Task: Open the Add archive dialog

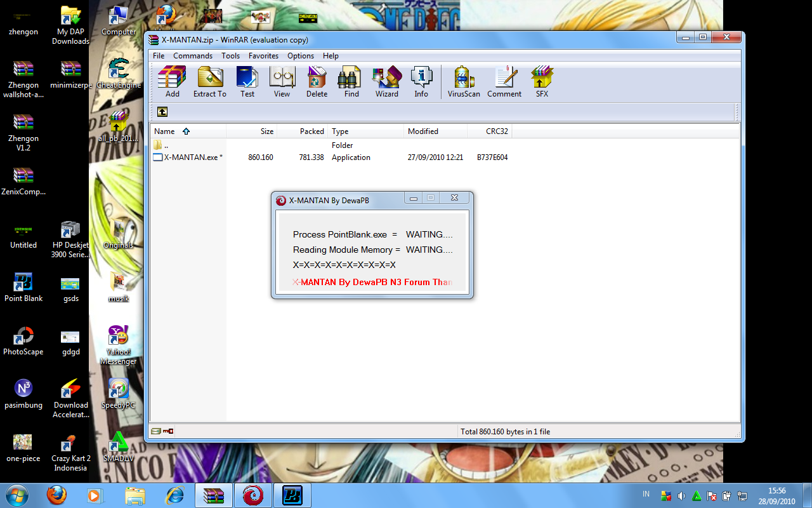Action: 171,81
